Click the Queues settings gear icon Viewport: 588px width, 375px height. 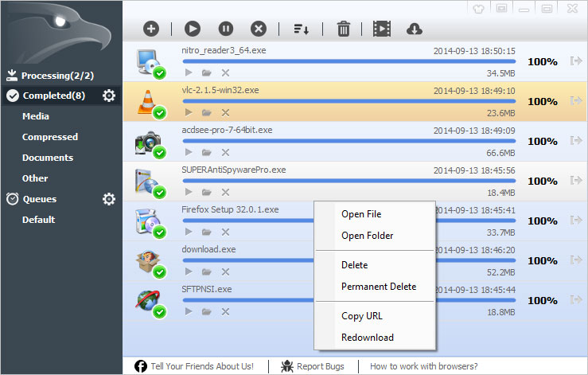click(109, 199)
